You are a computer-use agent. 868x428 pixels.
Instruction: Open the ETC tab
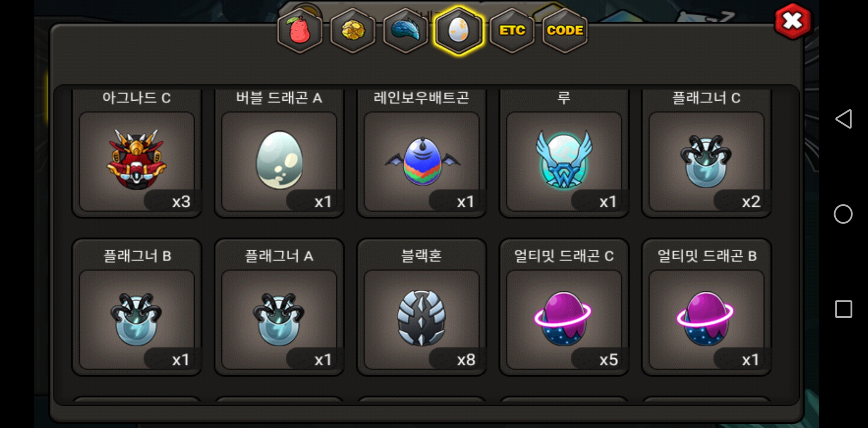point(512,31)
